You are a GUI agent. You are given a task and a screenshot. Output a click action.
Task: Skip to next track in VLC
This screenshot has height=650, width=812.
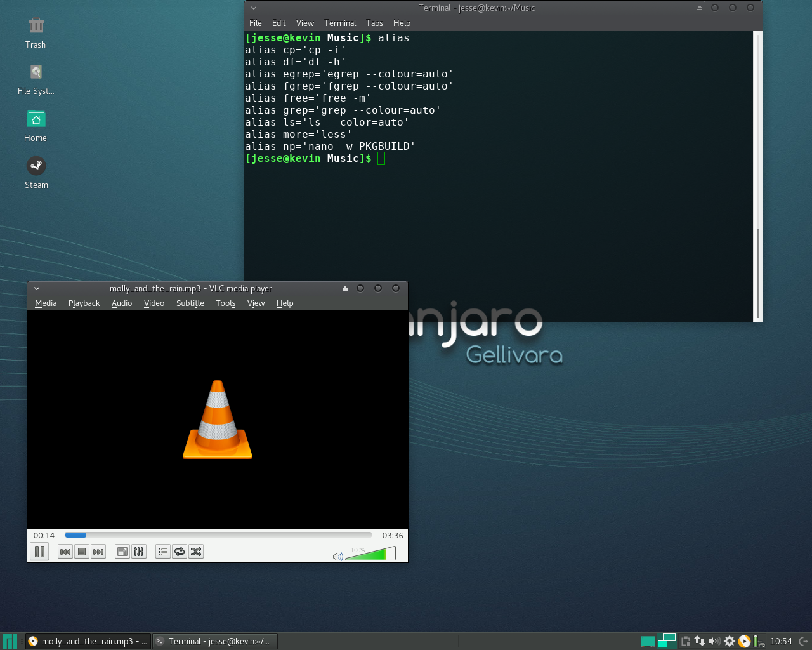pos(98,552)
